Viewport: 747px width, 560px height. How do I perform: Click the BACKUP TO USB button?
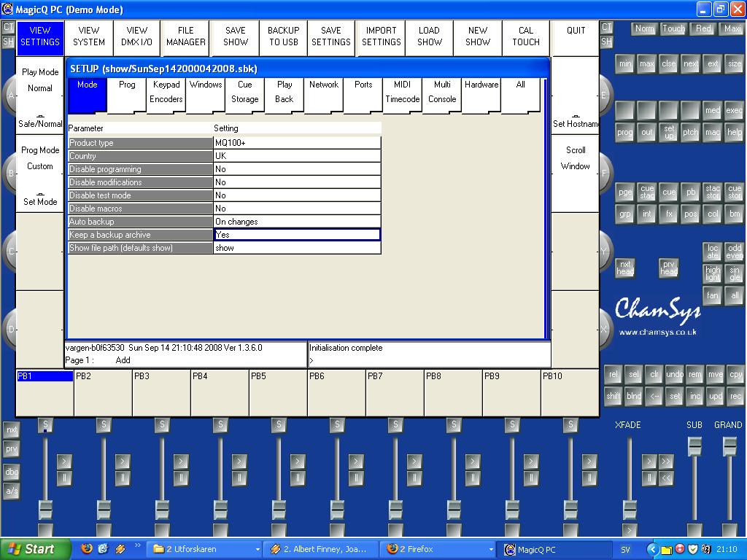pyautogui.click(x=284, y=36)
